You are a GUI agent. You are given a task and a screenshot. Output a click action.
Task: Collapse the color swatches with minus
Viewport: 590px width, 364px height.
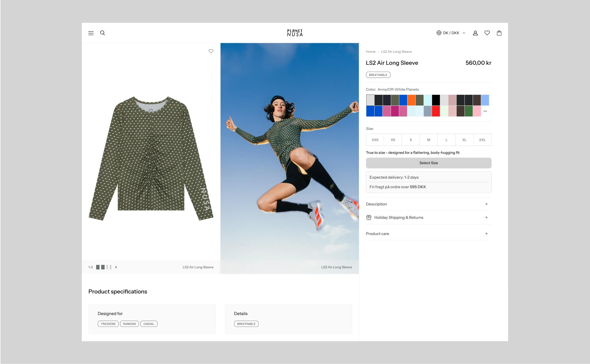[485, 111]
